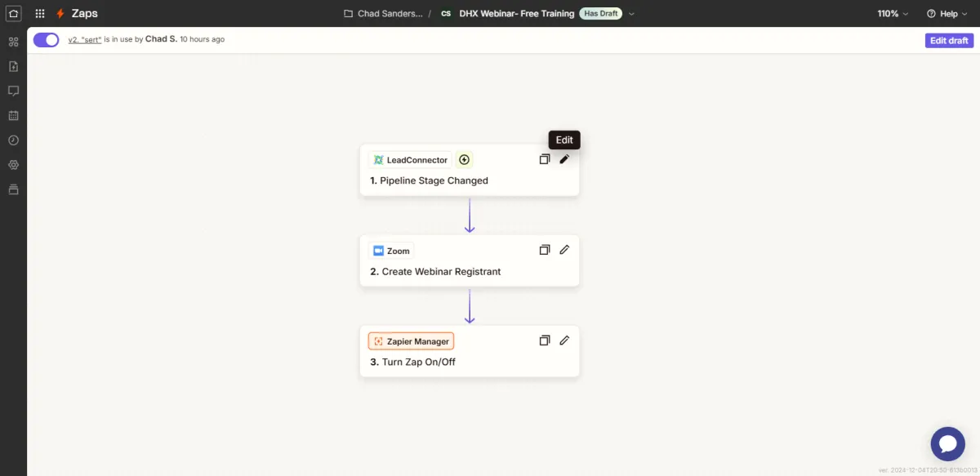Open the calendar sidebar icon
The image size is (980, 476).
13,115
